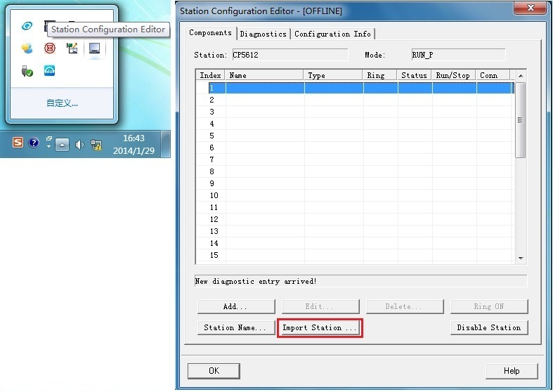This screenshot has height=392, width=553.
Task: Select row index 5 in component list
Action: click(x=355, y=136)
